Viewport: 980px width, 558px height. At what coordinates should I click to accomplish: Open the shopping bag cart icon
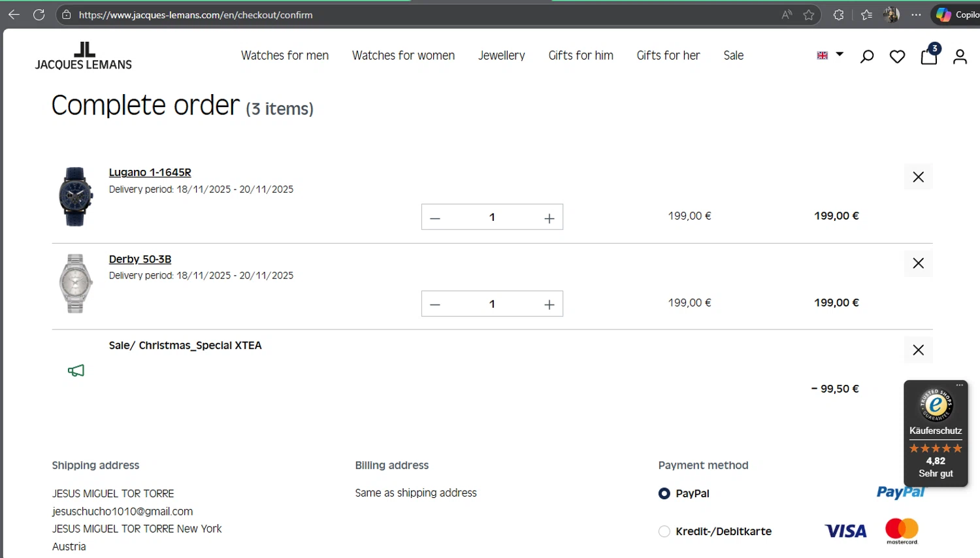(928, 56)
